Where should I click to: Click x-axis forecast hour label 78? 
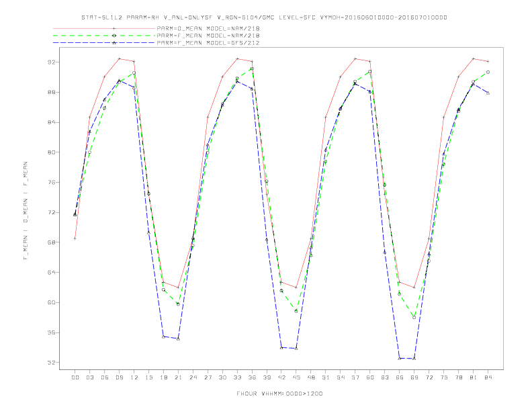[459, 377]
